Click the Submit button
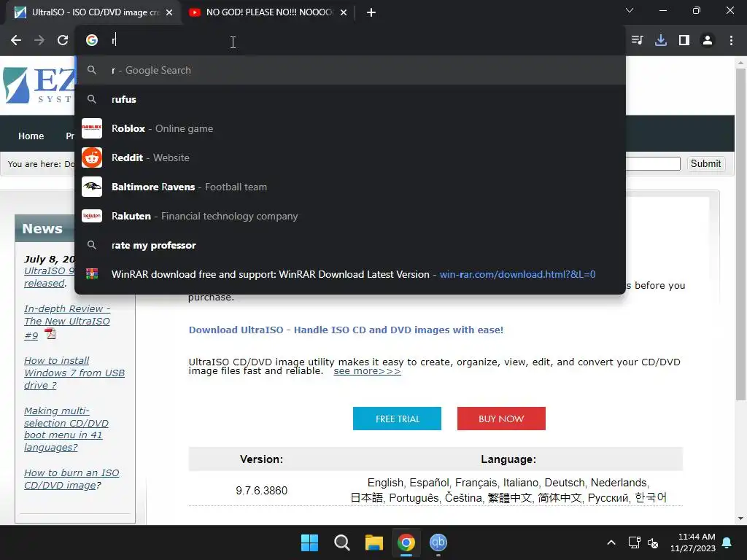Viewport: 747px width, 560px height. click(705, 164)
